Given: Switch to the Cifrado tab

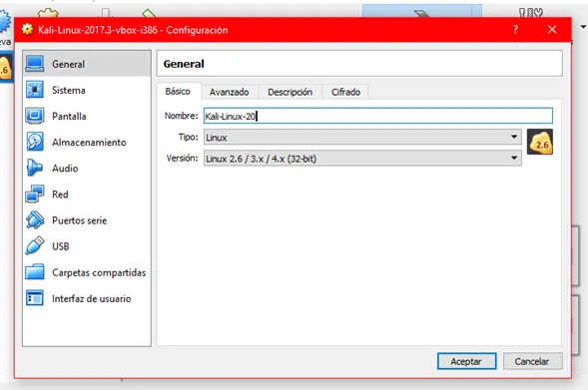Looking at the screenshot, I should (345, 92).
